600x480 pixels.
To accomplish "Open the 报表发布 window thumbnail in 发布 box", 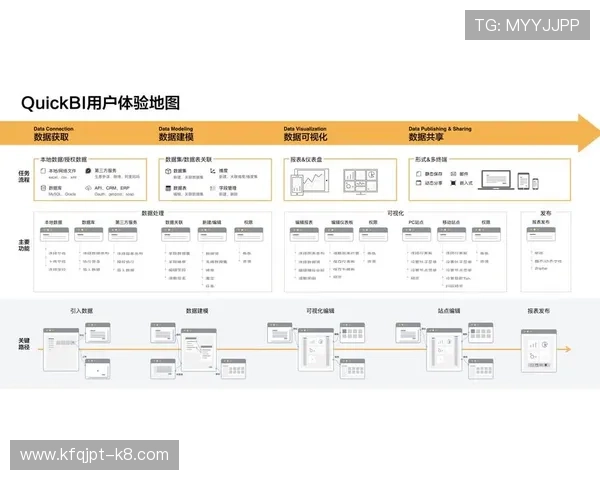I will click(x=541, y=234).
